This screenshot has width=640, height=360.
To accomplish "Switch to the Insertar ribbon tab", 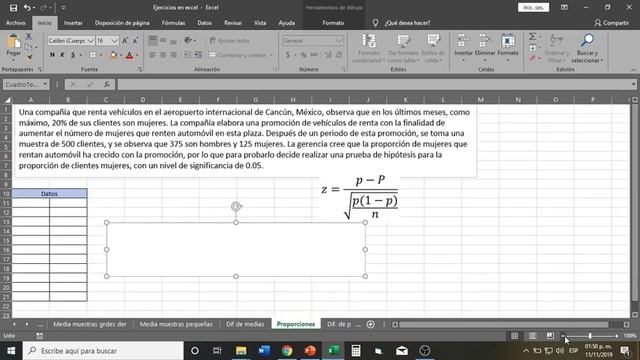I will pos(73,23).
